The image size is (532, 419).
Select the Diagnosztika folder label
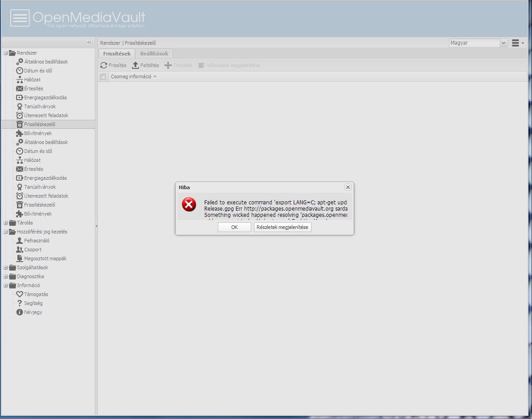pyautogui.click(x=30, y=276)
